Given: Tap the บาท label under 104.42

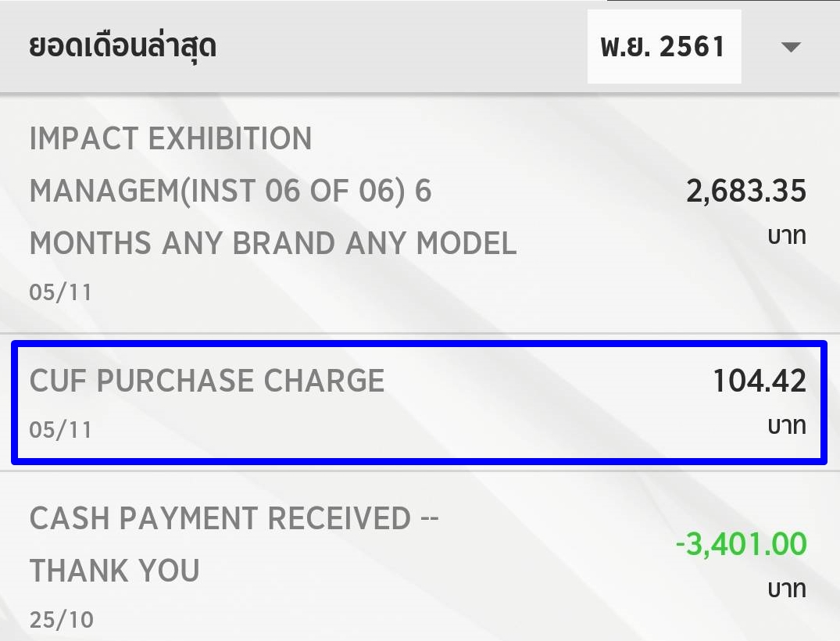Looking at the screenshot, I should [x=785, y=426].
